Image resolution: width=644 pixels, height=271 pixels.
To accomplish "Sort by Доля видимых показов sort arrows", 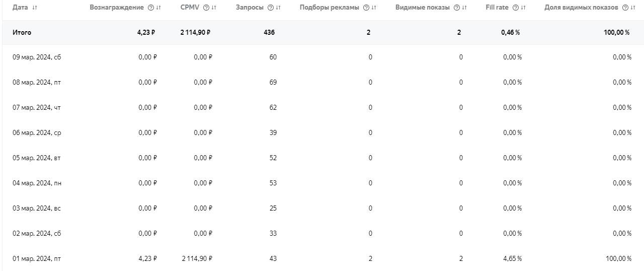I will [632, 8].
